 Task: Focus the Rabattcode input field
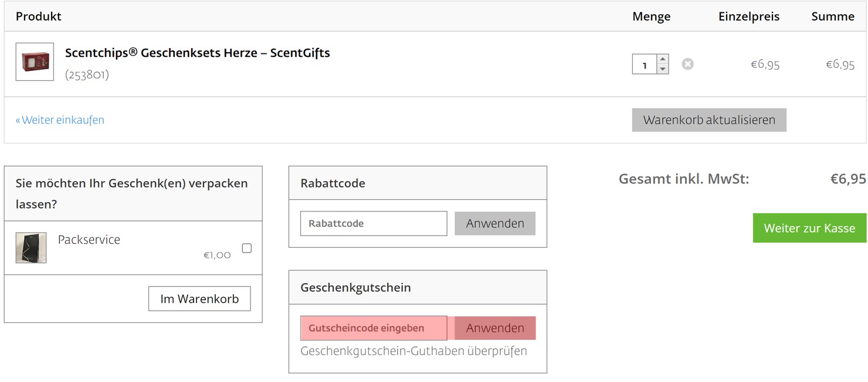coord(374,223)
